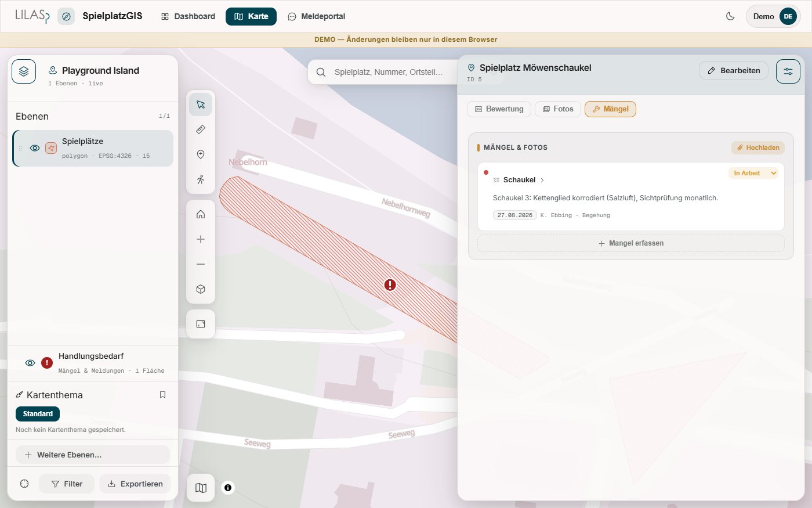Image resolution: width=812 pixels, height=508 pixels.
Task: Click the red warning marker on the map
Action: 390,284
